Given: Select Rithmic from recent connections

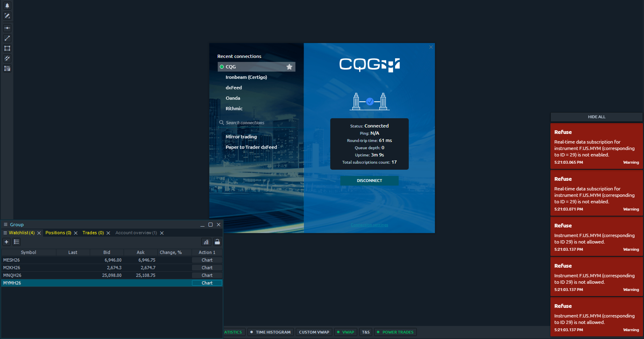Looking at the screenshot, I should (x=234, y=108).
